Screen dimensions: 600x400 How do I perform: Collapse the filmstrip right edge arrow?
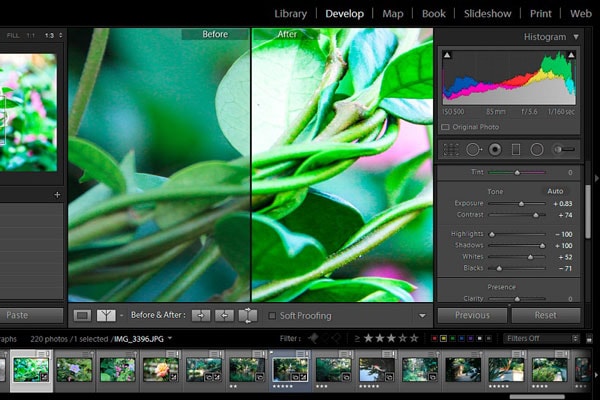click(x=596, y=375)
